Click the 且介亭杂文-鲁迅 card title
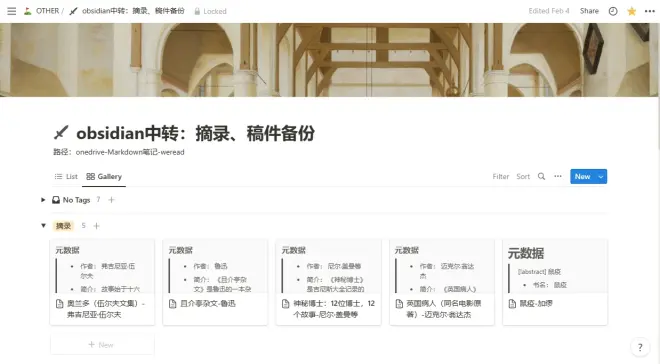660x364 pixels. pos(208,303)
